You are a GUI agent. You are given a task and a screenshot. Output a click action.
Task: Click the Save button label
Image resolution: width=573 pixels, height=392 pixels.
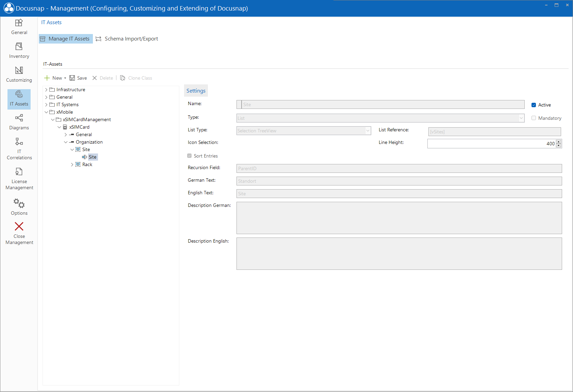point(82,78)
